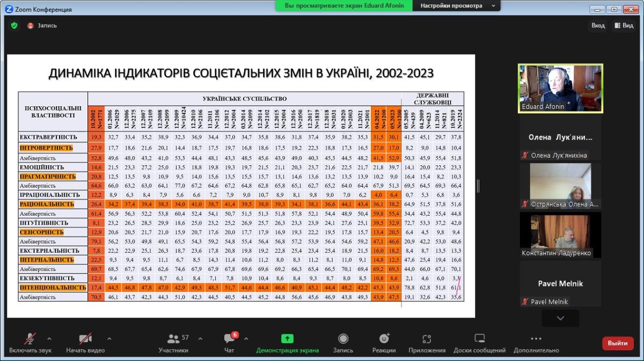This screenshot has height=361, width=644.
Task: Expand audio options arrow next to microphone
Action: (x=49, y=338)
